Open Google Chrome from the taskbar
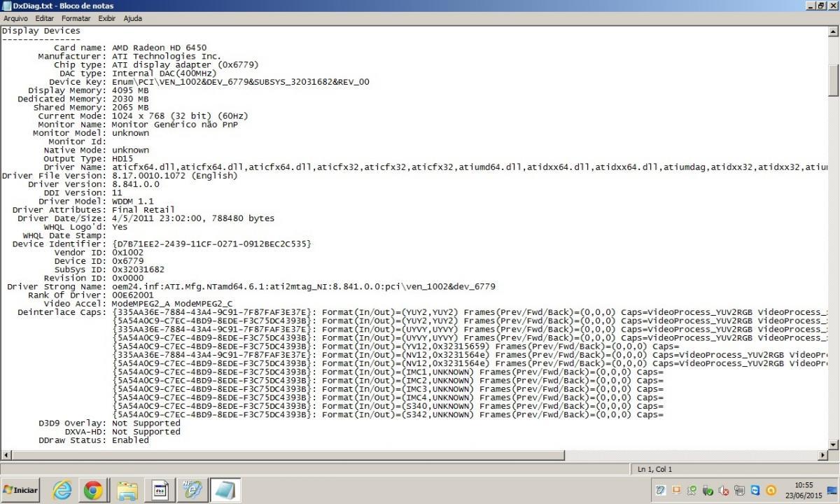The width and height of the screenshot is (840, 504). (x=93, y=490)
